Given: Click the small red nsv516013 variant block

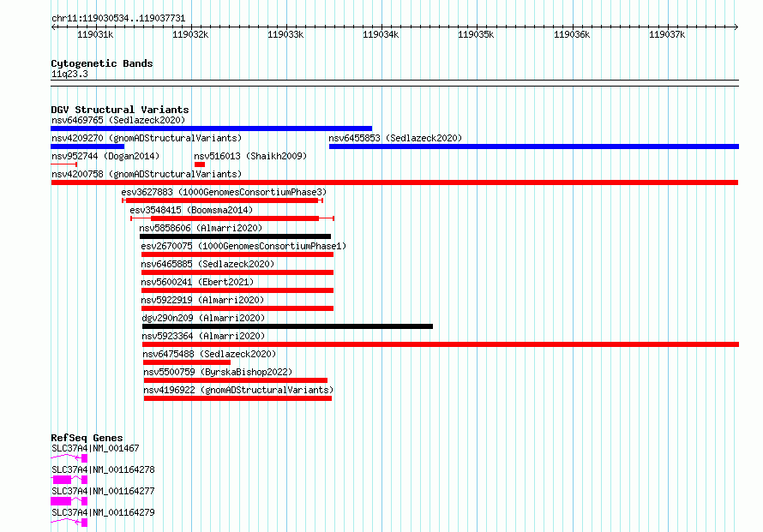Looking at the screenshot, I should tap(200, 164).
